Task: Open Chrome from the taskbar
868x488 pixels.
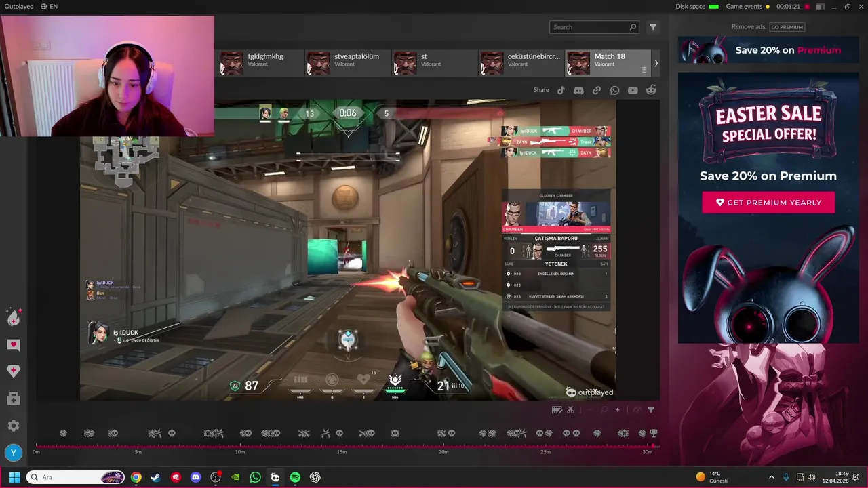Action: [136, 477]
